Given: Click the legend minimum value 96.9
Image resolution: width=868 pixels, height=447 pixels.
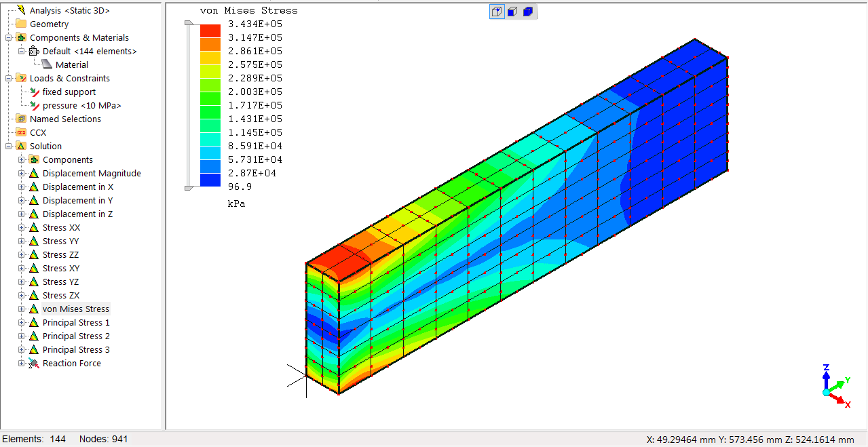Looking at the screenshot, I should [x=240, y=187].
